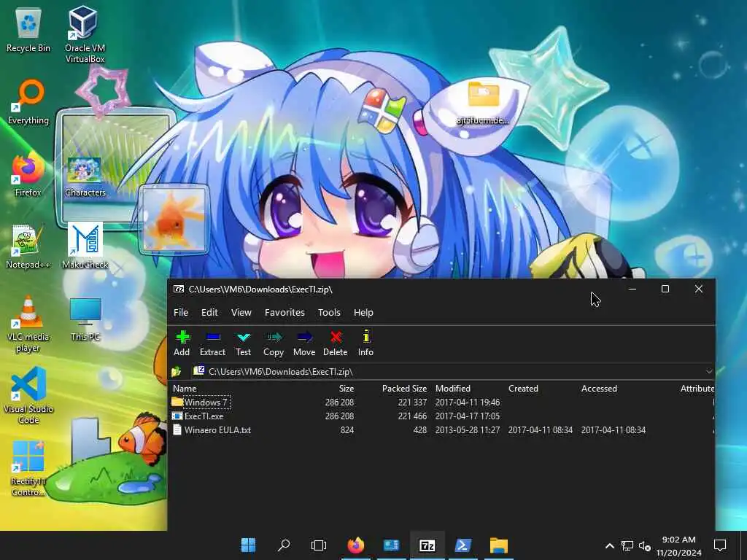Screen dimensions: 747x560
Task: Sort by the Created column header
Action: click(523, 389)
